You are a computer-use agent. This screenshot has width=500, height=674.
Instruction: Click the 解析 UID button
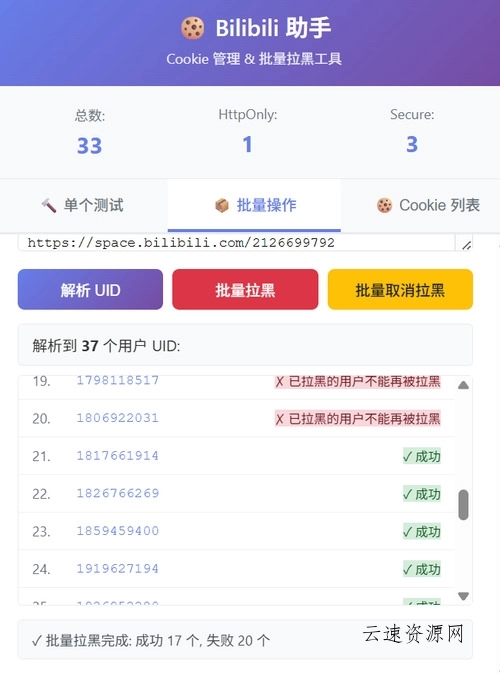pyautogui.click(x=90, y=289)
